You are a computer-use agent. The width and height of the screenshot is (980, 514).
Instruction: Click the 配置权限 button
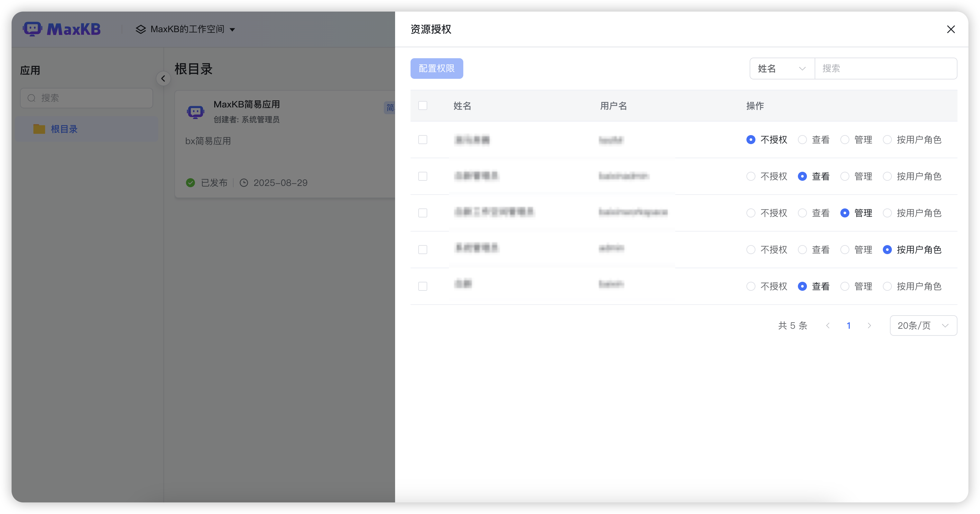click(x=436, y=69)
